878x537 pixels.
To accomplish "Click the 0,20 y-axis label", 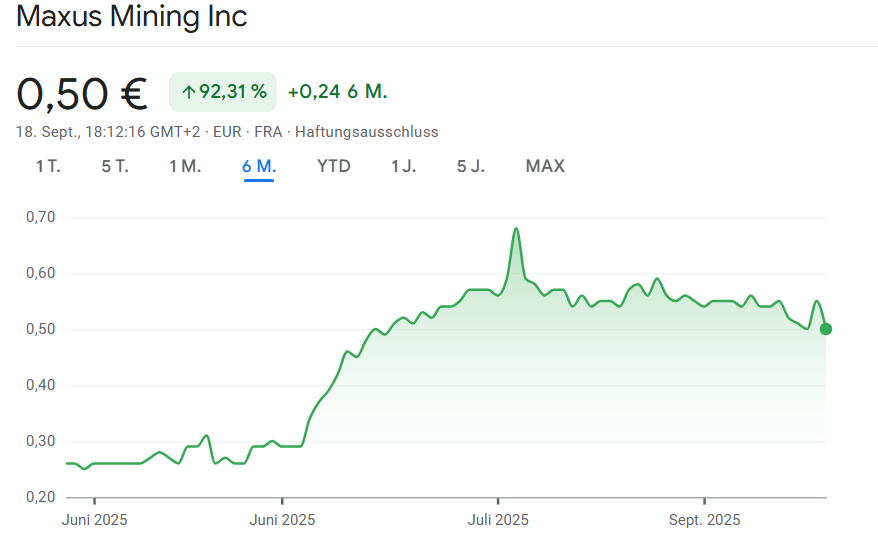I will point(41,497).
